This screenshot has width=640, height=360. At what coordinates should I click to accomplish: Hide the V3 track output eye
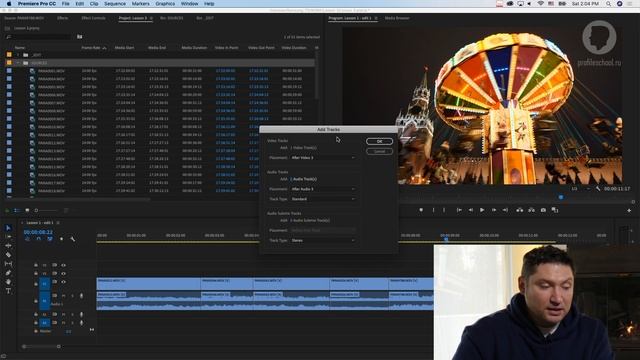coord(63,265)
